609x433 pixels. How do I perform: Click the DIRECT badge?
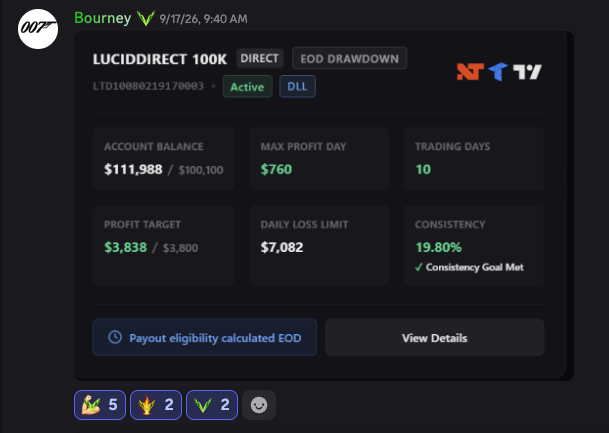point(259,58)
